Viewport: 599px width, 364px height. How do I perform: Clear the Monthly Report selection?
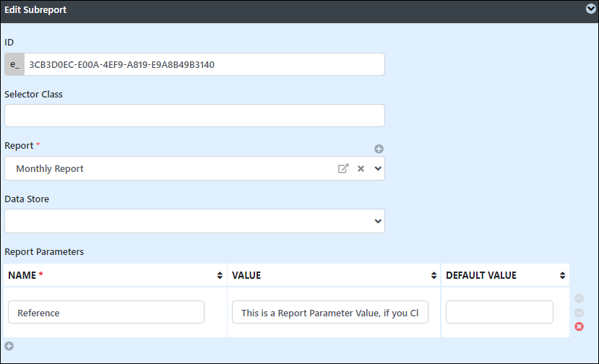click(x=361, y=168)
